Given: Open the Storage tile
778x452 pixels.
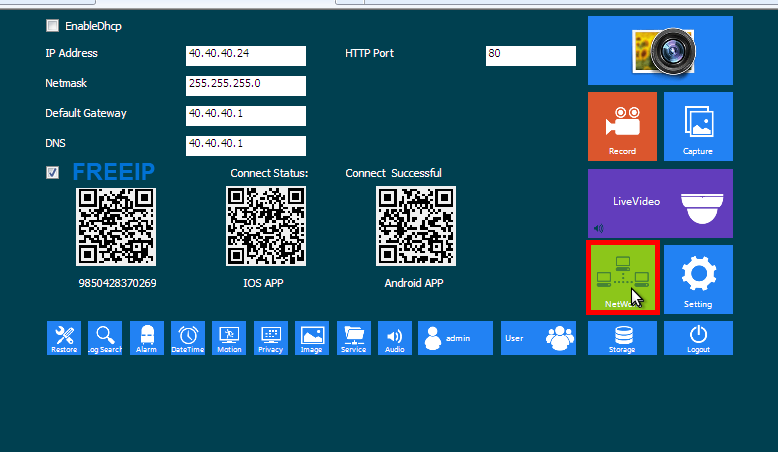Looking at the screenshot, I should 622,338.
